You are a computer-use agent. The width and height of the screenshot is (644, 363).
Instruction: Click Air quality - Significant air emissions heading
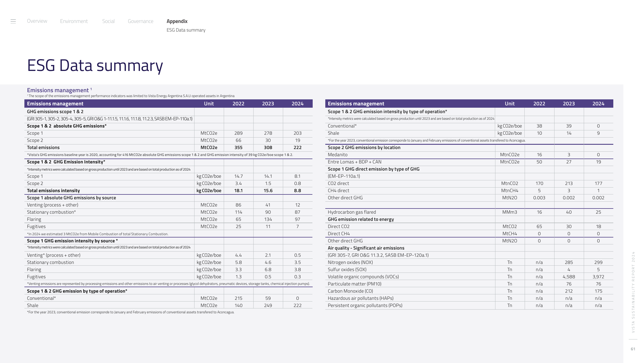point(366,248)
